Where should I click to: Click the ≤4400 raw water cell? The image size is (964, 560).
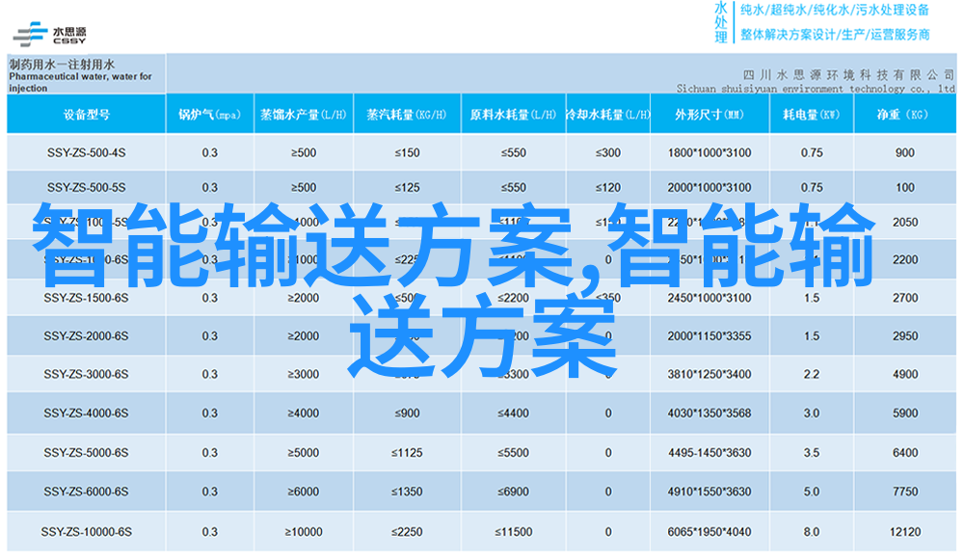(514, 413)
